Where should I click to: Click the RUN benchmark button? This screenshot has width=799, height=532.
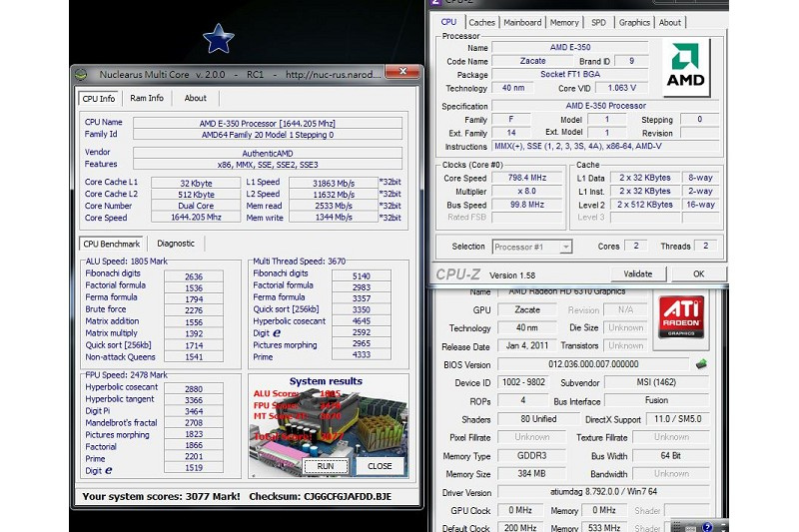(x=326, y=466)
